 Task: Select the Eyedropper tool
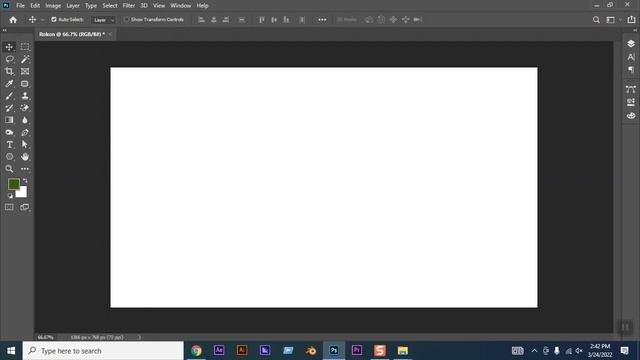pos(9,84)
